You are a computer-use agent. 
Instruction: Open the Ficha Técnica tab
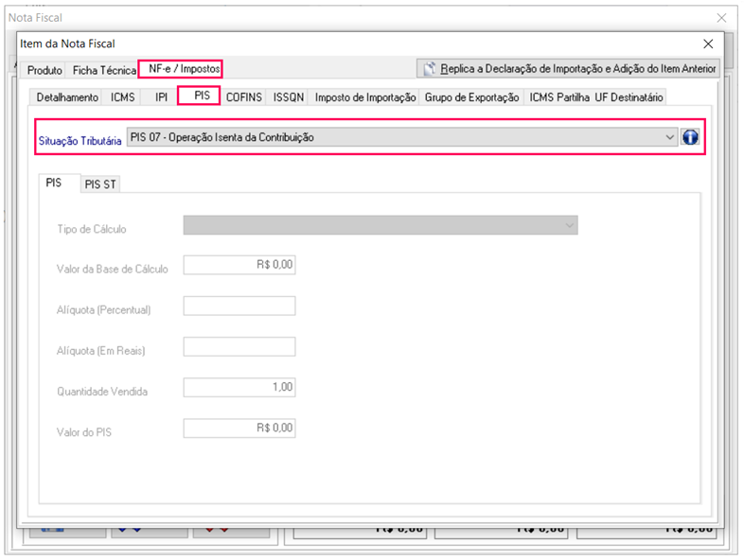click(x=104, y=70)
